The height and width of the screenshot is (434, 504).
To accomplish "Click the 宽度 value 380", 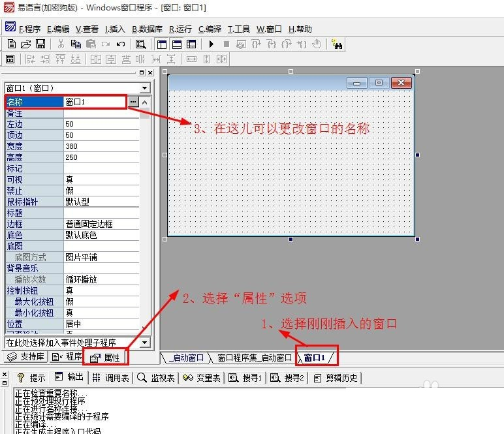I will tap(102, 146).
